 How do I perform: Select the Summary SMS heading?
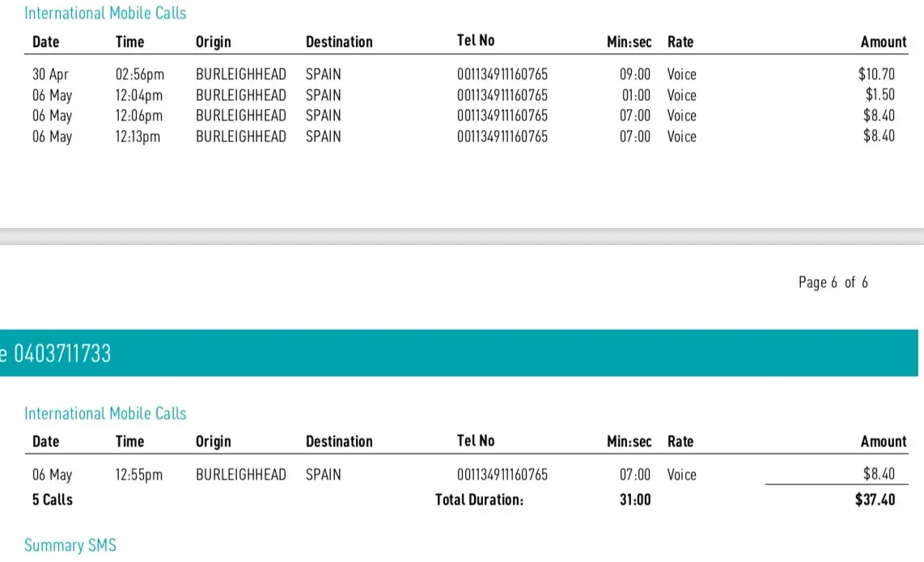(x=70, y=545)
